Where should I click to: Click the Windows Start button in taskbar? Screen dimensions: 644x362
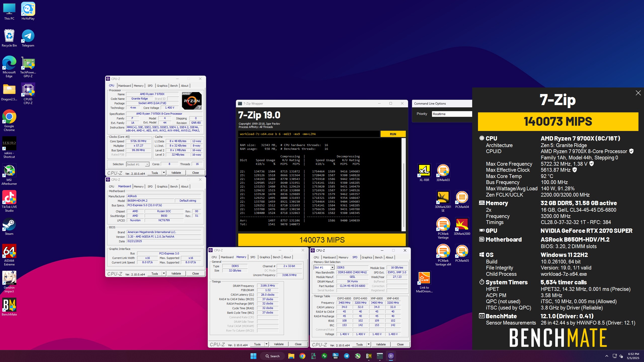pyautogui.click(x=253, y=356)
